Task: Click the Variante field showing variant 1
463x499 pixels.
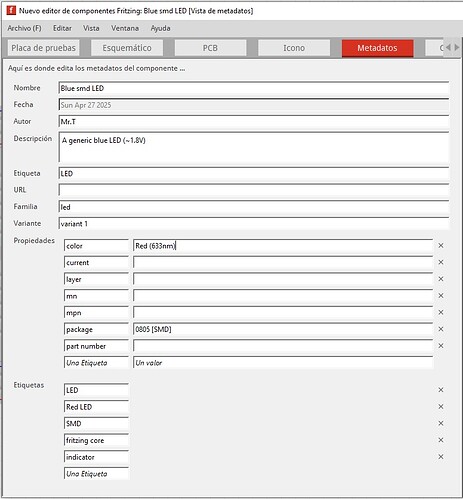Action: [254, 224]
